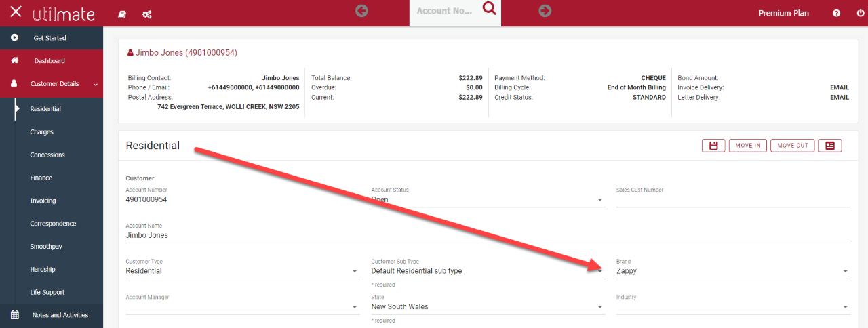The height and width of the screenshot is (328, 868).
Task: Open Notes and Activities in the sidebar
Action: (x=52, y=315)
